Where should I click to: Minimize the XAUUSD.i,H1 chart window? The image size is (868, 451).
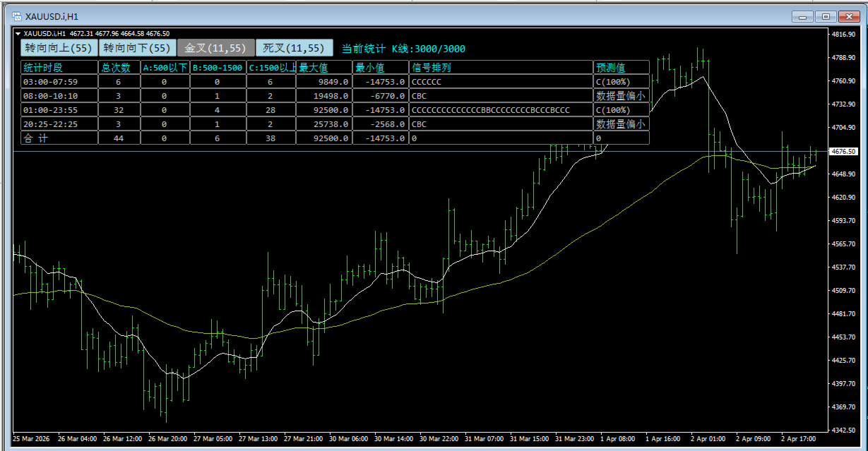tap(802, 16)
